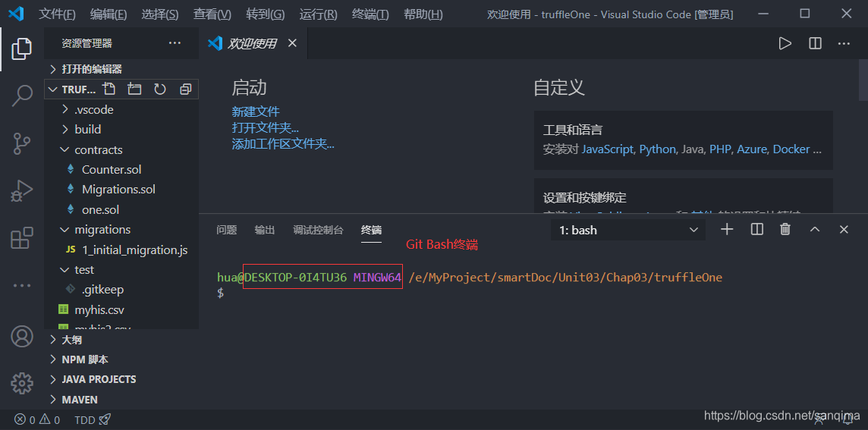
Task: Click the VS Code logo in title bar
Action: pos(16,14)
